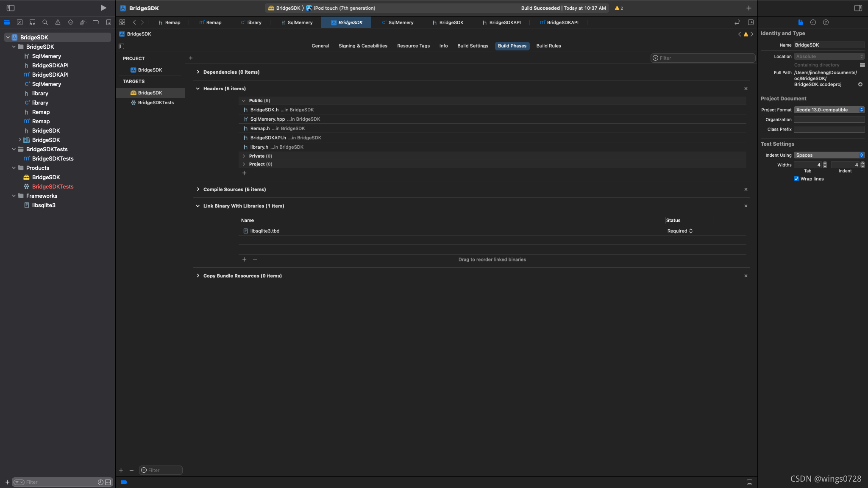Image resolution: width=868 pixels, height=488 pixels.
Task: Open the source control navigator icon
Action: tap(19, 22)
